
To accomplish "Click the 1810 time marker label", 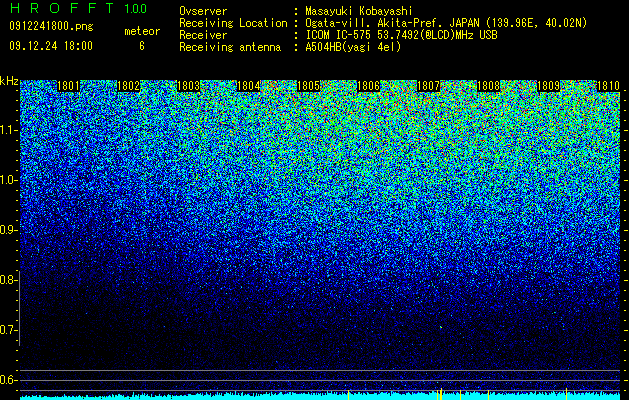I will coord(609,86).
